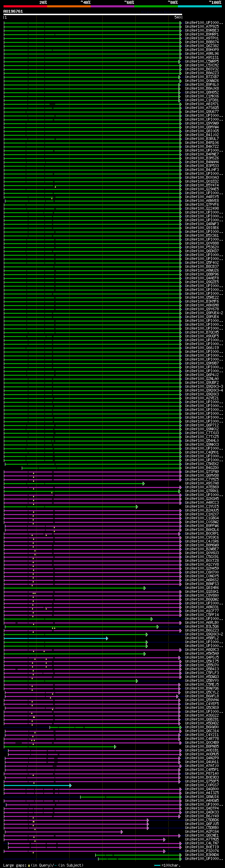Screen dimensions: 225x868
Task: Open hit UniRef100_A7P925
Action: point(202,26)
